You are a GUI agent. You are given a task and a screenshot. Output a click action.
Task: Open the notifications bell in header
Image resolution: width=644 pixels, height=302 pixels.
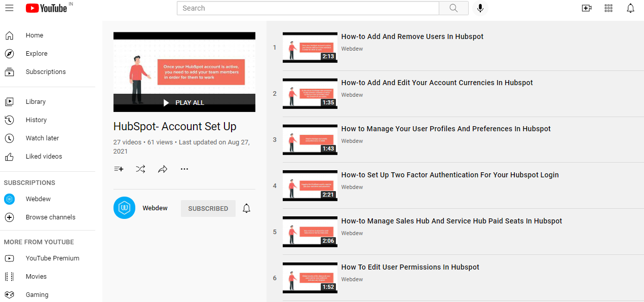[630, 8]
